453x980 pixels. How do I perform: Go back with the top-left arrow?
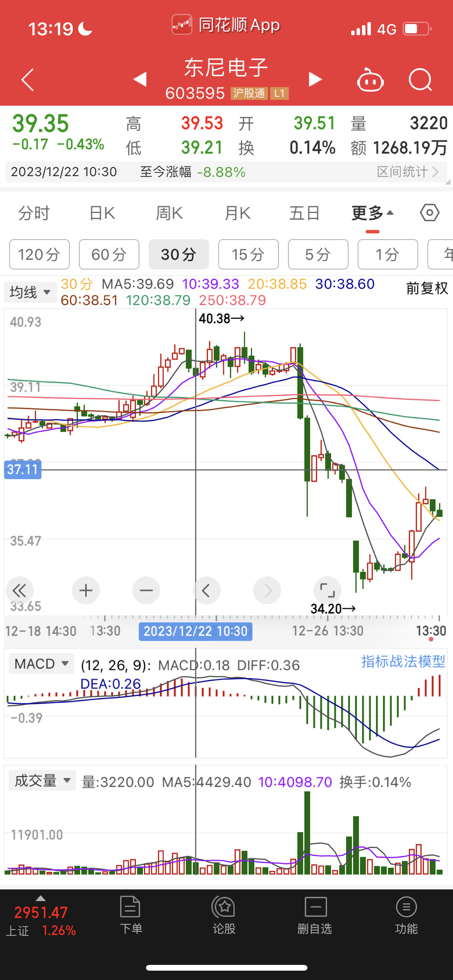click(28, 80)
